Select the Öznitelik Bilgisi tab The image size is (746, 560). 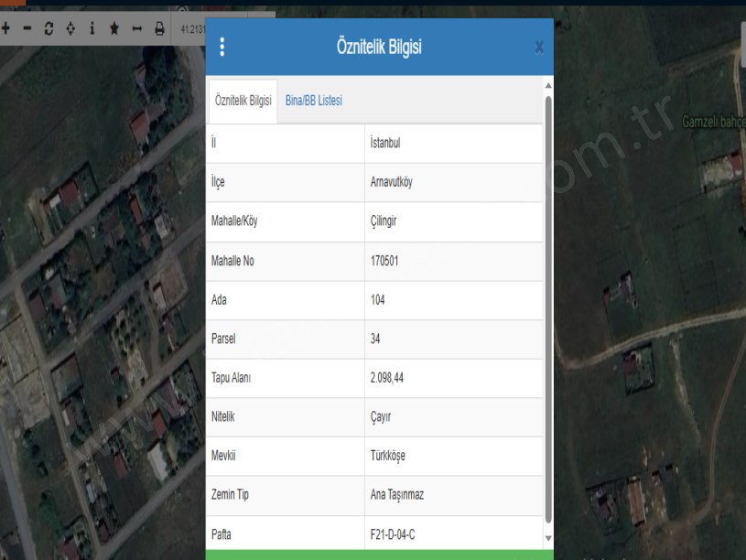coord(243,101)
